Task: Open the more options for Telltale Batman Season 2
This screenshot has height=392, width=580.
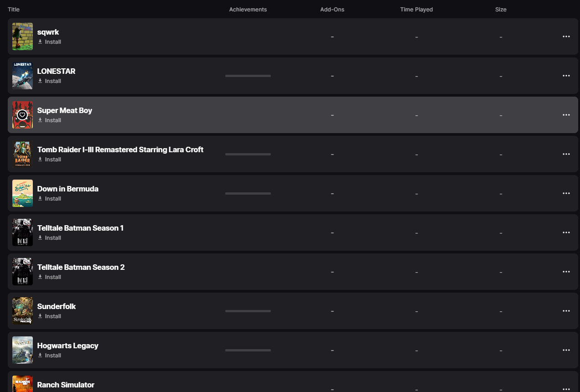Action: tap(566, 272)
